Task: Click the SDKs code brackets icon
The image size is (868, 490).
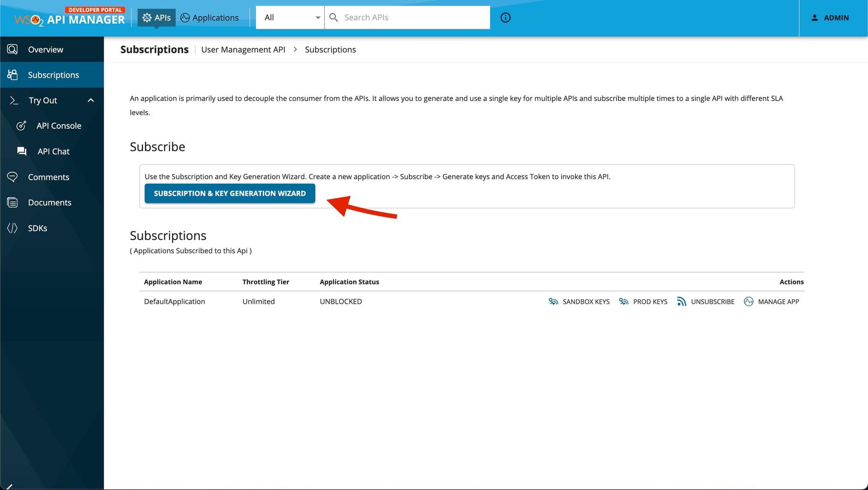Action: tap(13, 228)
